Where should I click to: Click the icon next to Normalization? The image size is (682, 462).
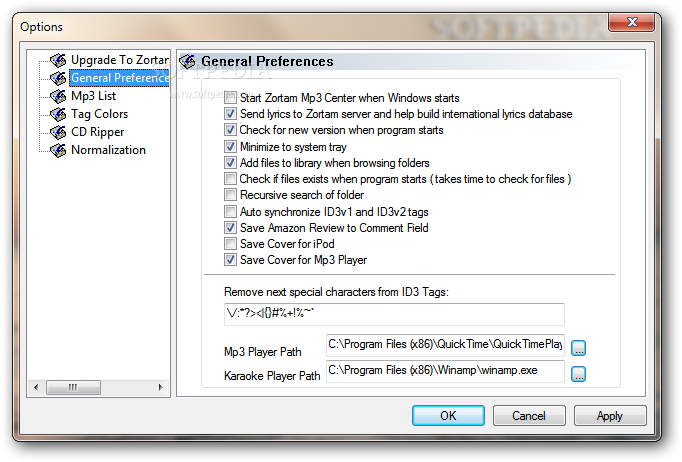[58, 150]
